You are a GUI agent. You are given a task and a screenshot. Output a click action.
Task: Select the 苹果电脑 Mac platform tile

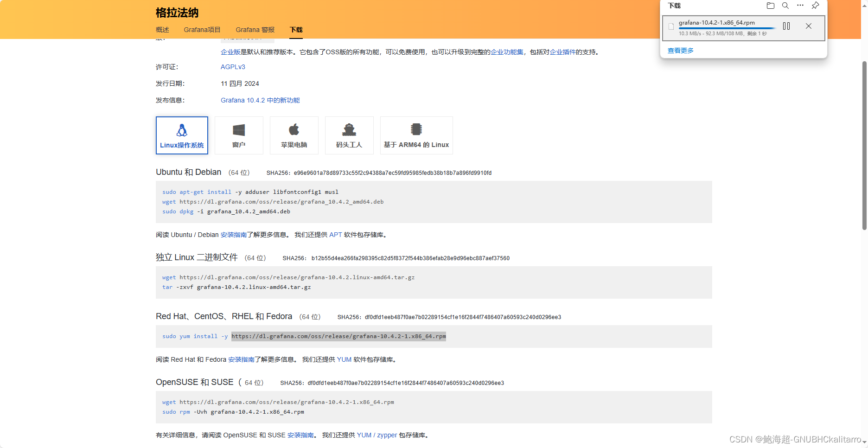pyautogui.click(x=294, y=135)
